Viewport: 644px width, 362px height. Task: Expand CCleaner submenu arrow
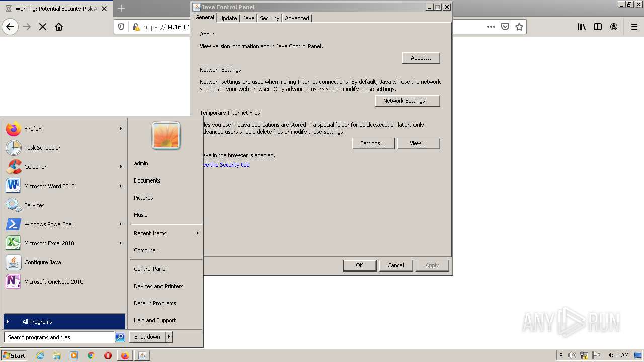click(121, 167)
